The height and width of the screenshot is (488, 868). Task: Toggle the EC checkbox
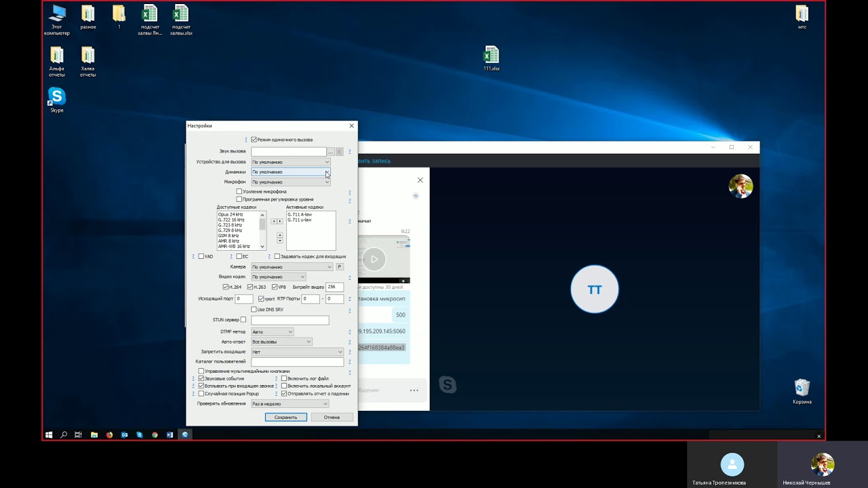click(239, 257)
